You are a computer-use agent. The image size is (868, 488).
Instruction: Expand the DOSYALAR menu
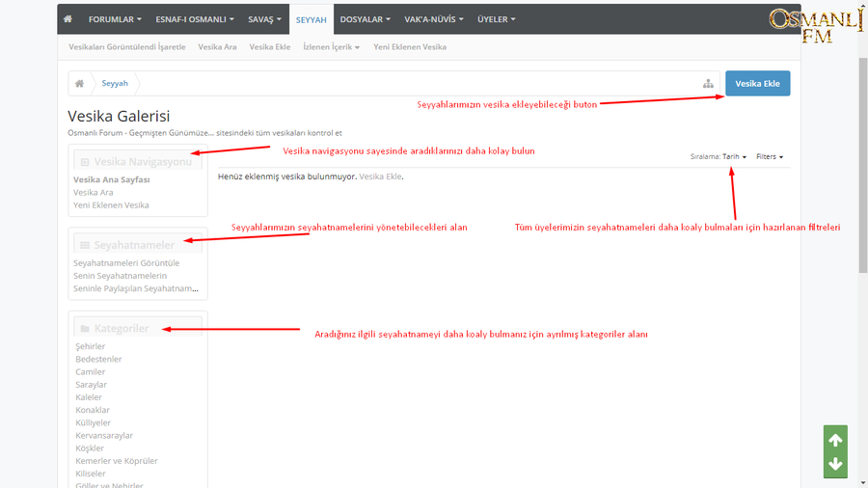(x=366, y=19)
